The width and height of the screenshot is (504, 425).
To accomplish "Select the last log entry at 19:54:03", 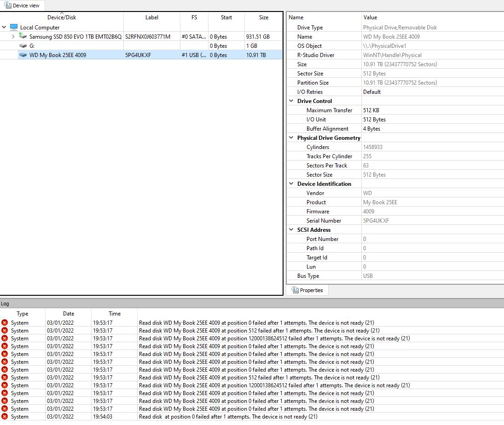I will [x=252, y=417].
